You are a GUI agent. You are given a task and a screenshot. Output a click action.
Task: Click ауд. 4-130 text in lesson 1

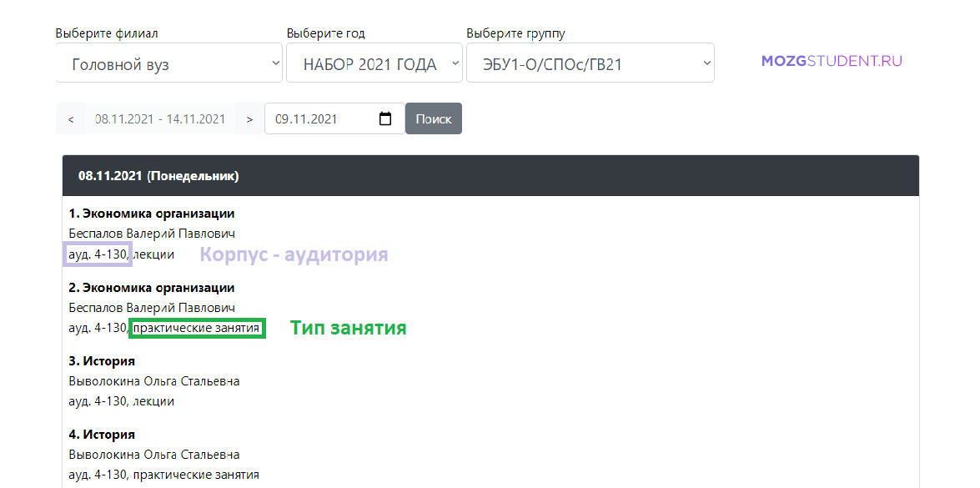98,254
